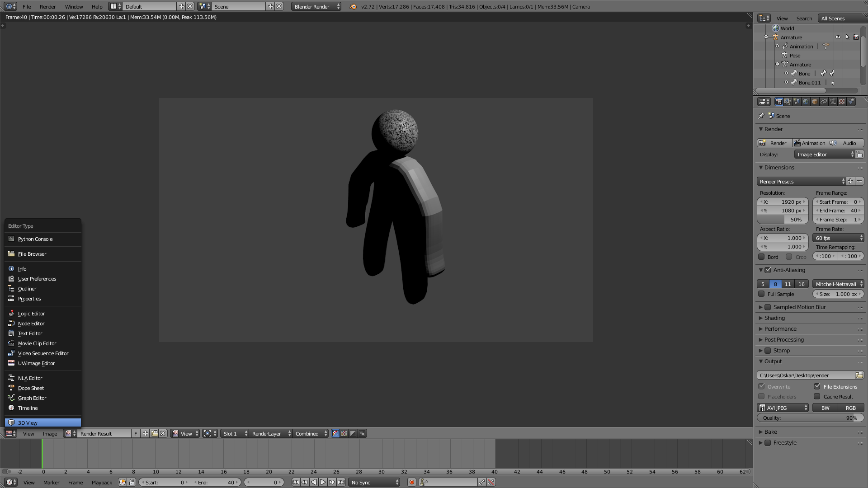Open the 60 fps frame rate dropdown
Image resolution: width=868 pixels, height=488 pixels.
point(839,238)
